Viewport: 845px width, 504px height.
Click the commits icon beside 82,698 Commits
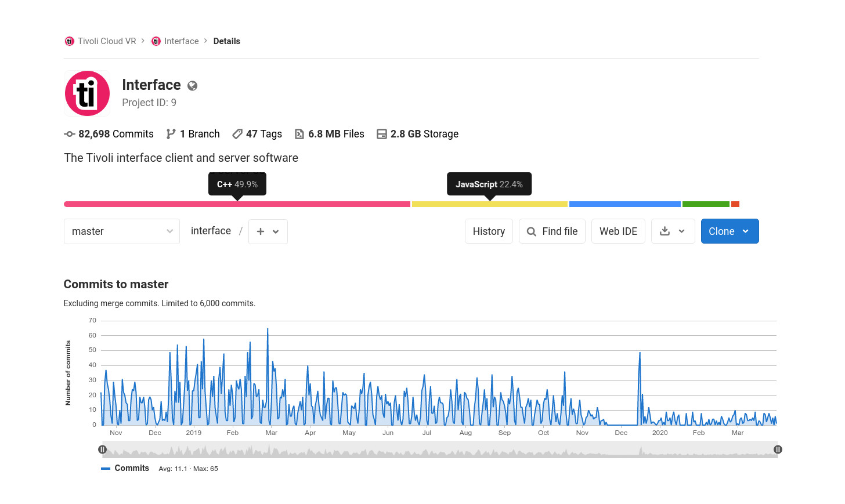point(69,134)
